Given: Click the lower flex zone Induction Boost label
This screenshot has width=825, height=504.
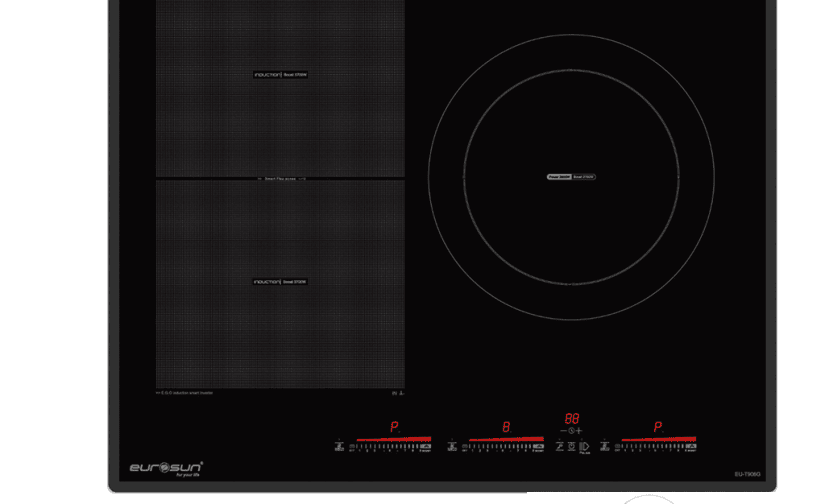Looking at the screenshot, I should pyautogui.click(x=280, y=282).
